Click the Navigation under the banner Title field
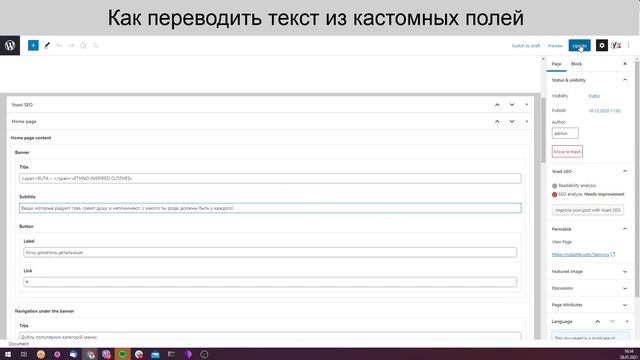Image resolution: width=640 pixels, height=360 pixels. pyautogui.click(x=270, y=336)
